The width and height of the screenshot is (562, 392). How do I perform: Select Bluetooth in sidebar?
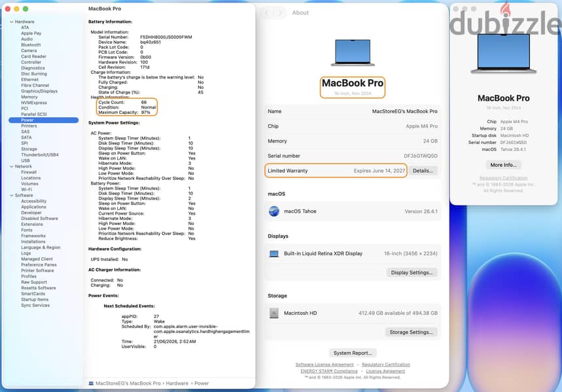pyautogui.click(x=31, y=45)
